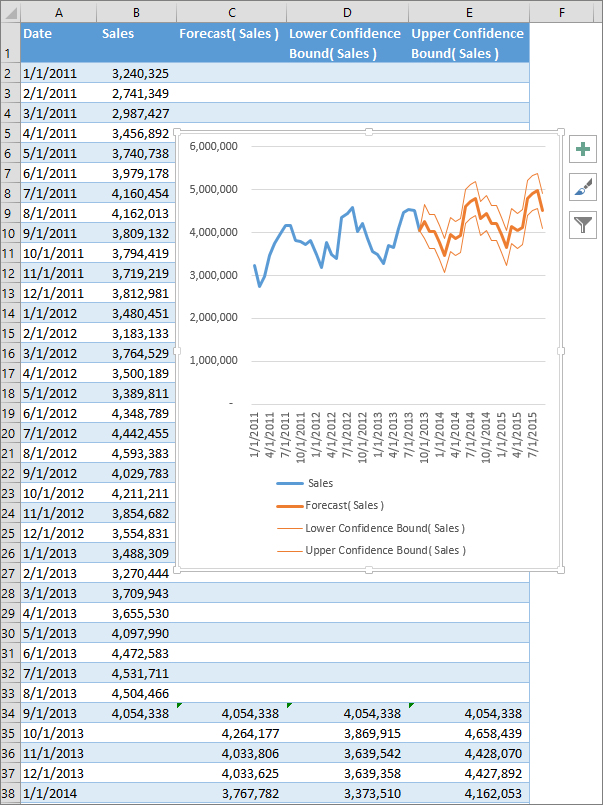
Task: Select column F by its header
Action: point(562,12)
